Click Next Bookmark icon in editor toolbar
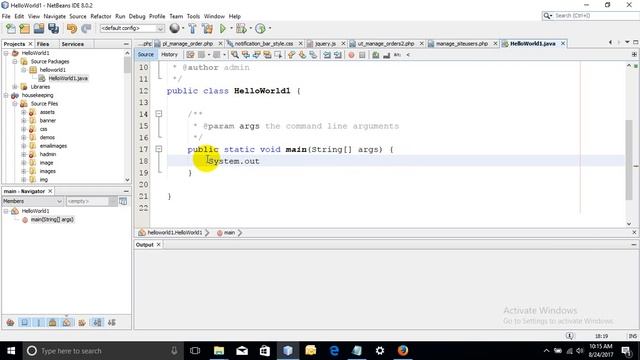 302,55
